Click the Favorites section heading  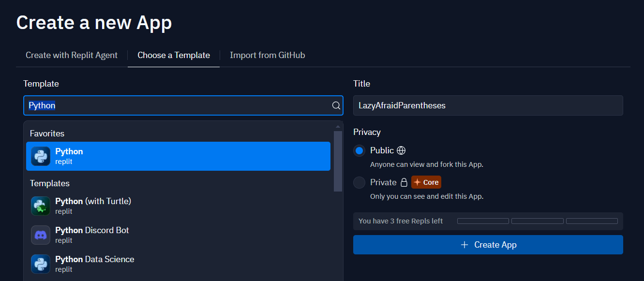tap(47, 133)
